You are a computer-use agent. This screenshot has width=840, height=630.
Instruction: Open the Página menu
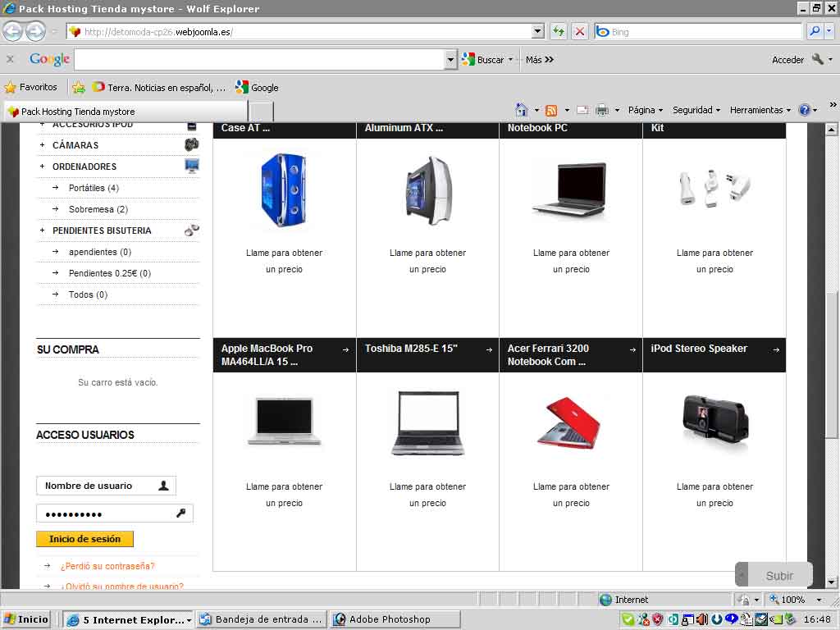point(645,110)
